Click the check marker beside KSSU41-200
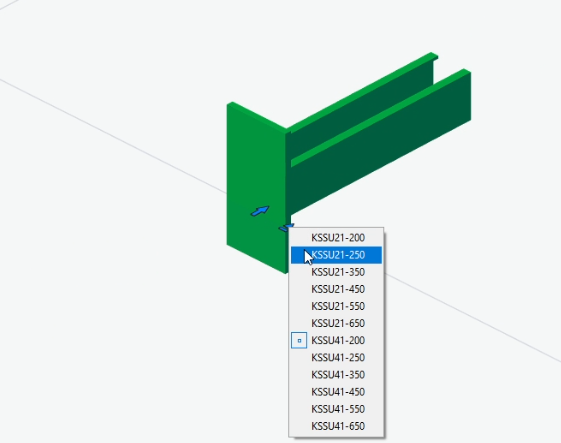 [x=299, y=340]
